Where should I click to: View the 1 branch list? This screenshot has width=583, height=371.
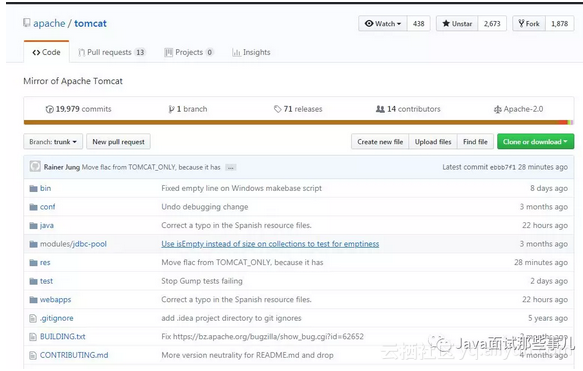click(188, 109)
